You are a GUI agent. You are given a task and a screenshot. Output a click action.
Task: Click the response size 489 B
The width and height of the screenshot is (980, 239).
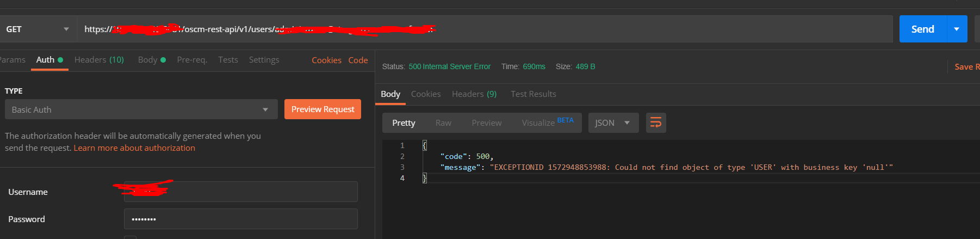[585, 66]
